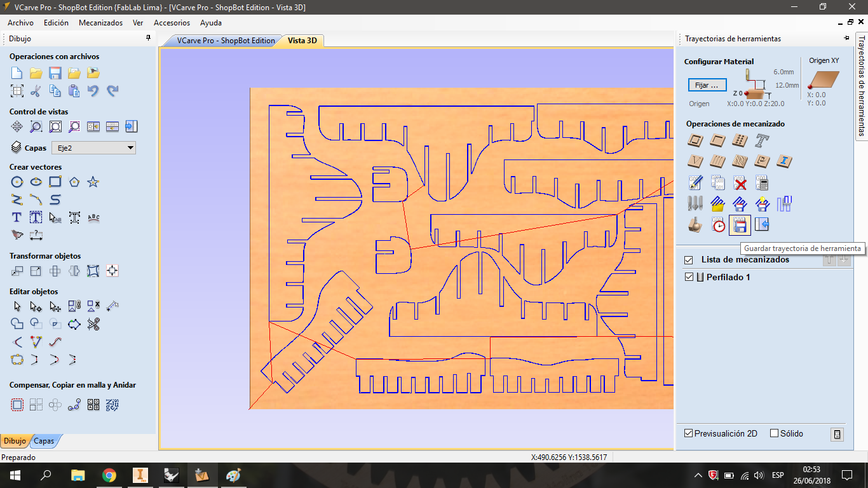Open the Capas layer dropdown showing Eje2

point(93,148)
